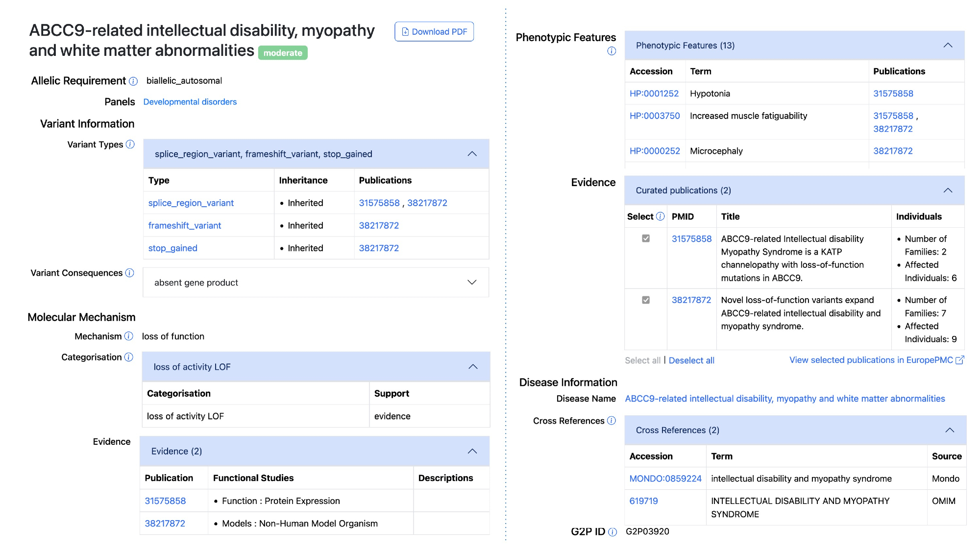
Task: Open the Developmental disorders panel link
Action: point(190,102)
